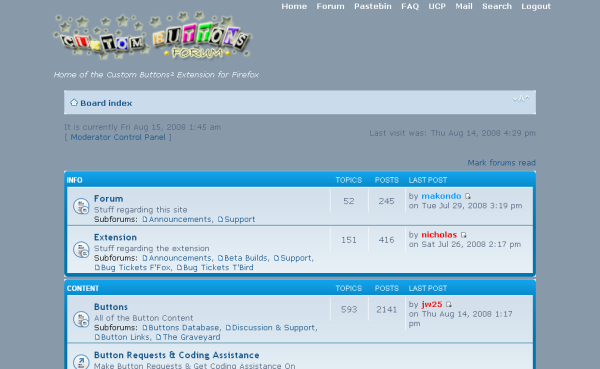Open Support subforum under Extension

click(x=296, y=258)
